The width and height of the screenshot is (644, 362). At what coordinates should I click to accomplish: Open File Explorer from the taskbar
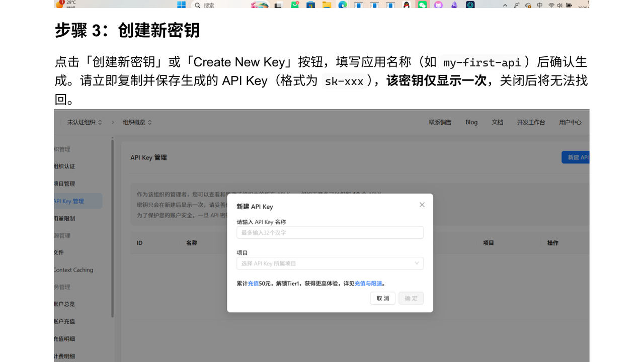point(326,4)
